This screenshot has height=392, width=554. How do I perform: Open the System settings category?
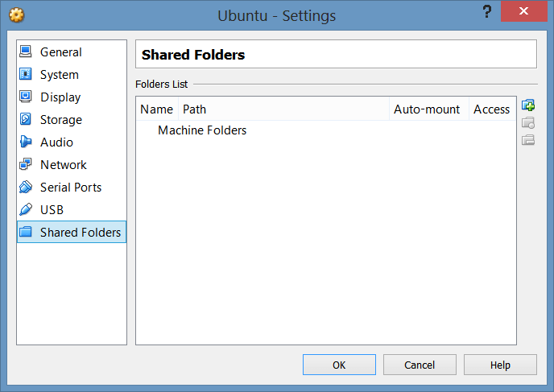pyautogui.click(x=72, y=75)
